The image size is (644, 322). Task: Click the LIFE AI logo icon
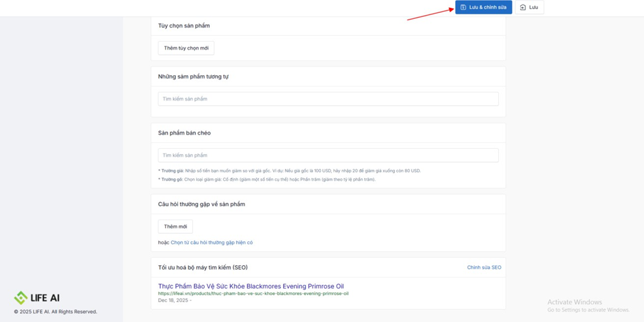[21, 298]
